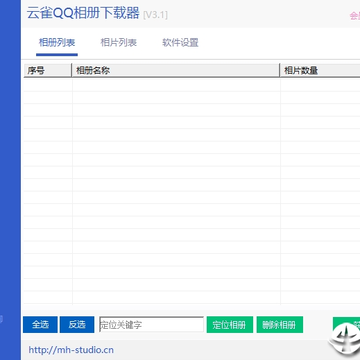
Task: Click the V3.1 version label
Action: (155, 15)
